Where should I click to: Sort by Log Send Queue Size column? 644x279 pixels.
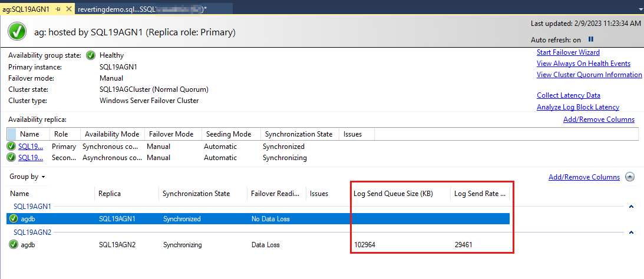point(393,194)
